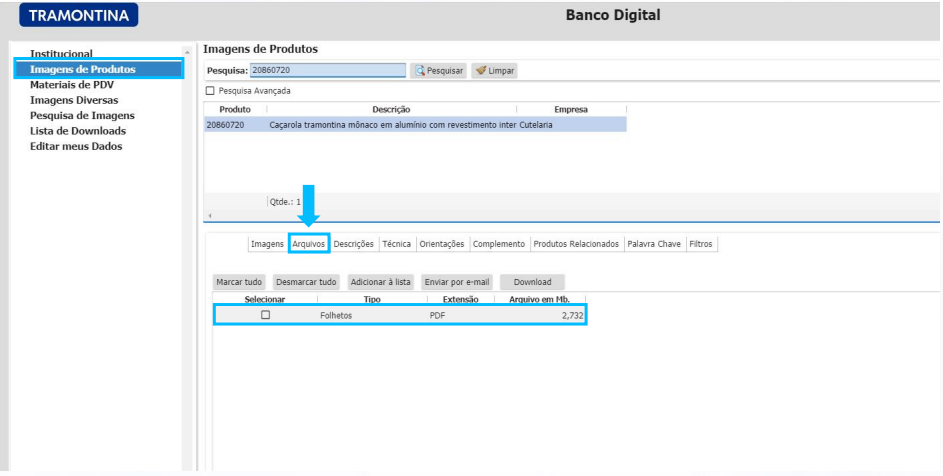Enable the Pesquisa Avançada checkbox
Image resolution: width=943 pixels, height=476 pixels.
coord(210,91)
